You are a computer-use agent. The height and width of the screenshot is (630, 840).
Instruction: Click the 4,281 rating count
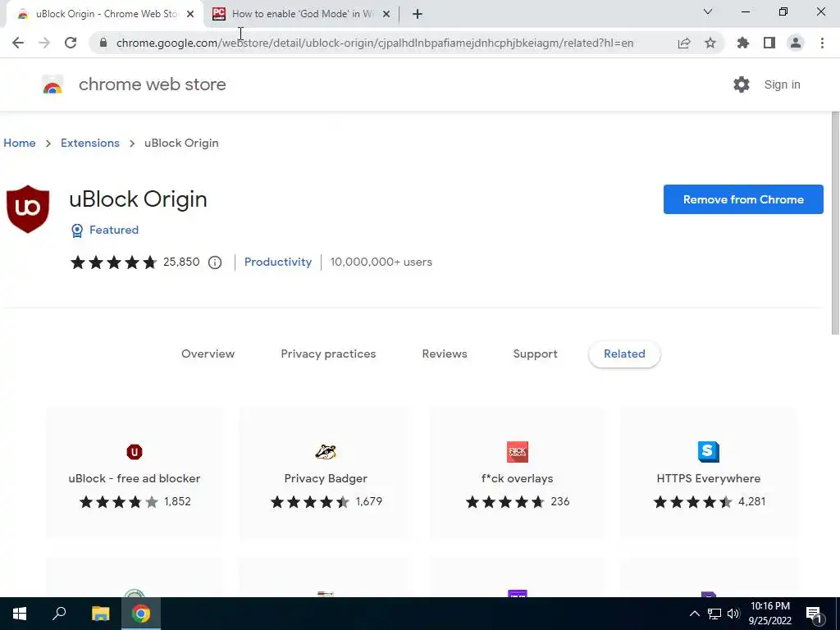click(752, 501)
